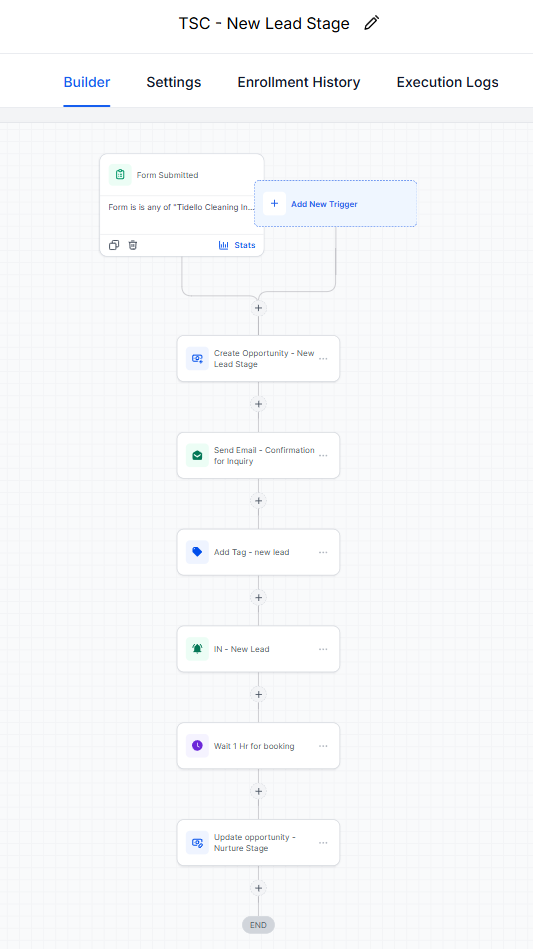Open the Enrollment History tab
This screenshot has width=533, height=949.
[x=299, y=82]
